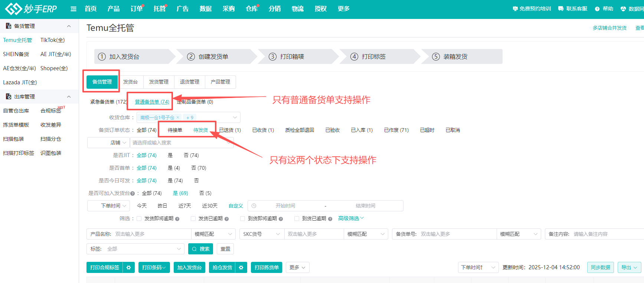Open the 导出 export dropdown

[629, 267]
